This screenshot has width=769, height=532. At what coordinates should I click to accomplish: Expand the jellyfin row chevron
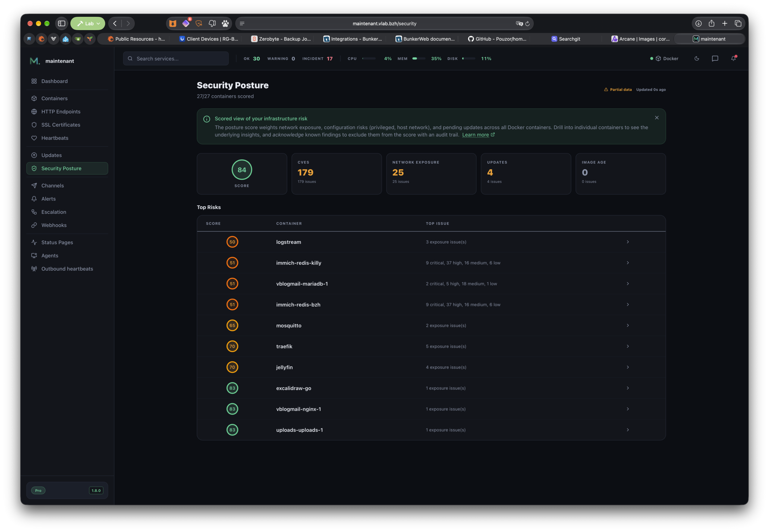(x=628, y=367)
